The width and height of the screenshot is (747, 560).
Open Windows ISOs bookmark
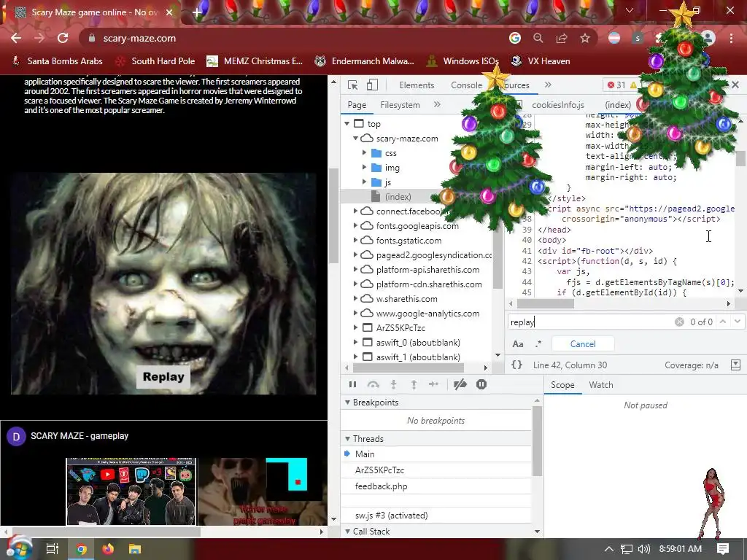462,61
